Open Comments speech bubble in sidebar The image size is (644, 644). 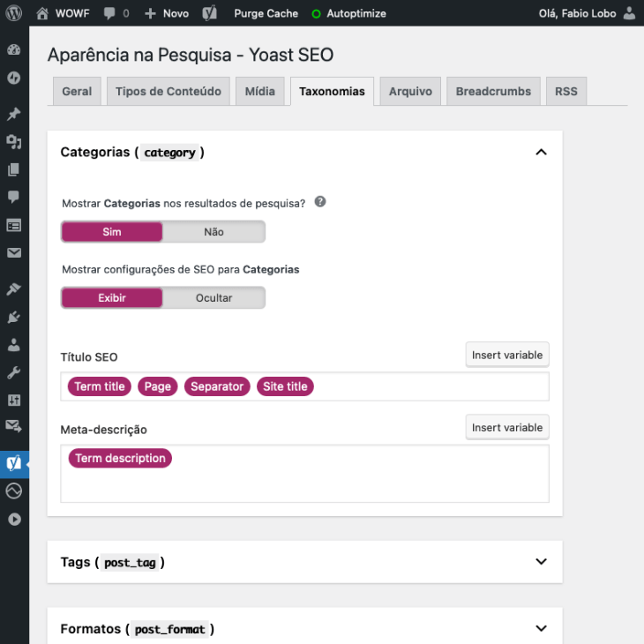14,197
